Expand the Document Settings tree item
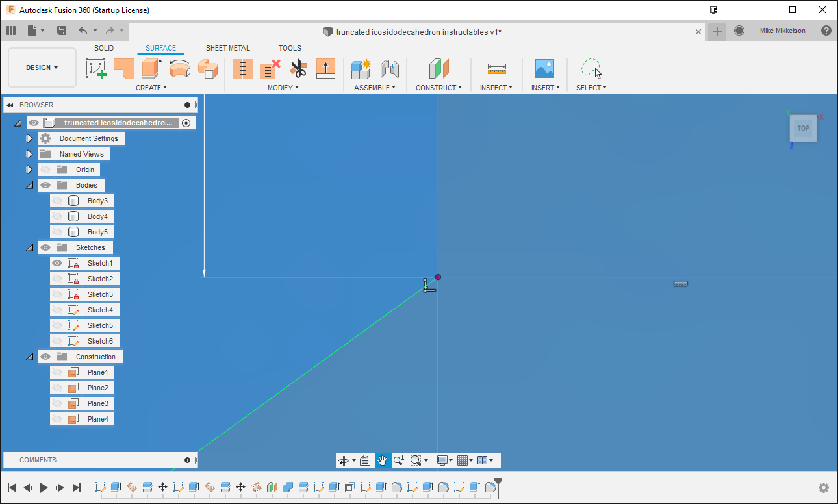The image size is (838, 504). [x=29, y=138]
